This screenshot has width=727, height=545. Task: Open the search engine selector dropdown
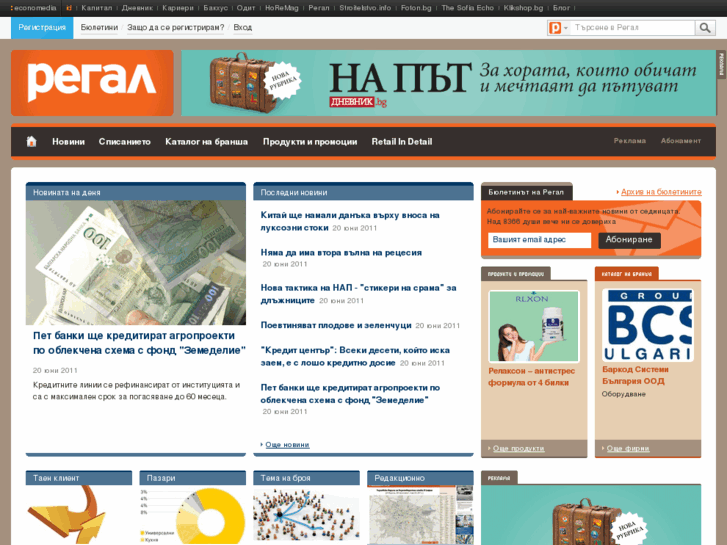[x=559, y=28]
